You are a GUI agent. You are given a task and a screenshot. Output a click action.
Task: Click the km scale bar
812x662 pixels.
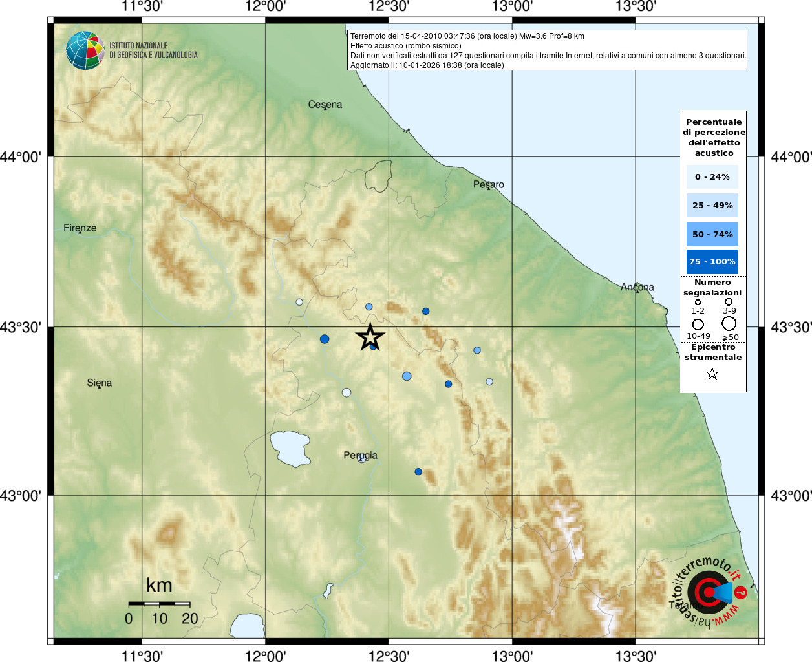coord(159,603)
